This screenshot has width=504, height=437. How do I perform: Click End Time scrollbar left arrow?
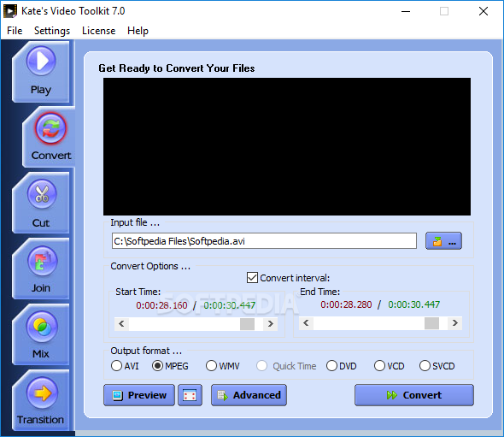pyautogui.click(x=306, y=322)
